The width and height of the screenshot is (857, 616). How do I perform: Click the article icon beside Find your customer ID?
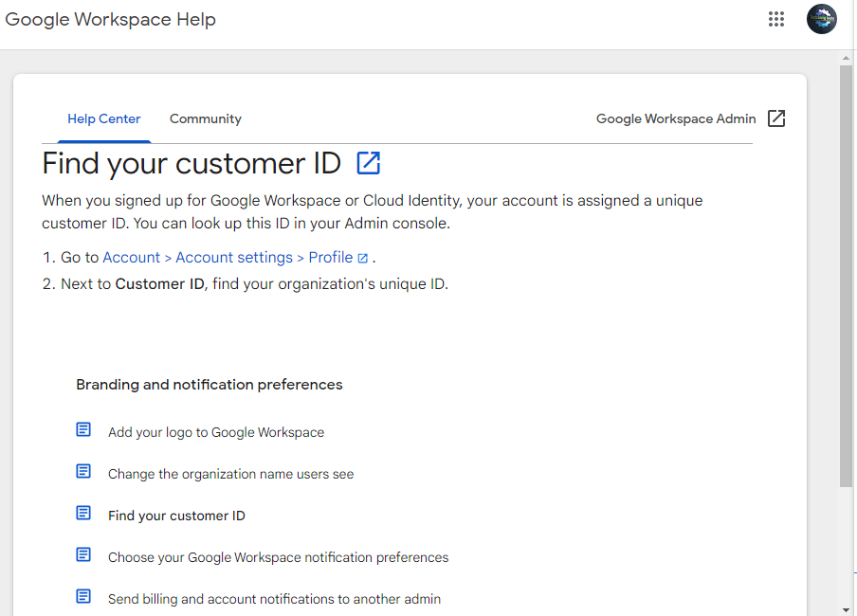point(83,513)
